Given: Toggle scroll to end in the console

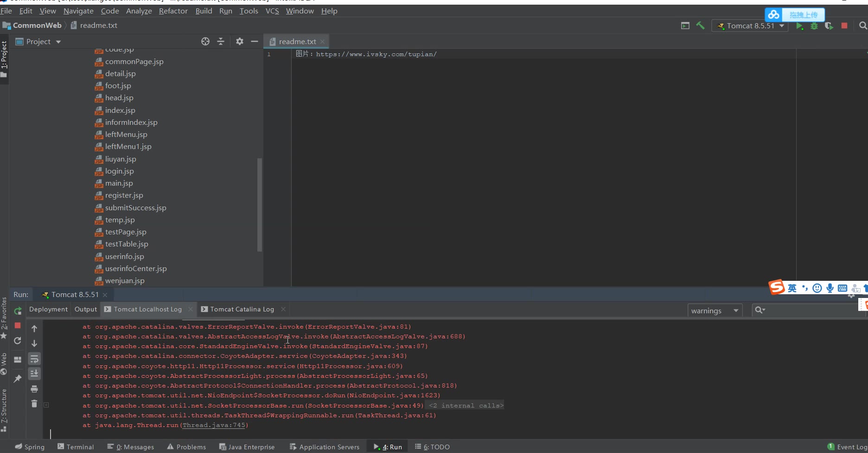Looking at the screenshot, I should pos(34,374).
